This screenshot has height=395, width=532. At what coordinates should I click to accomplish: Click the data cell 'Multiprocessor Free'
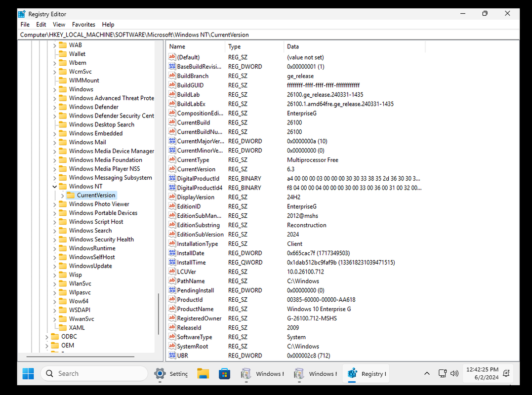(x=313, y=159)
